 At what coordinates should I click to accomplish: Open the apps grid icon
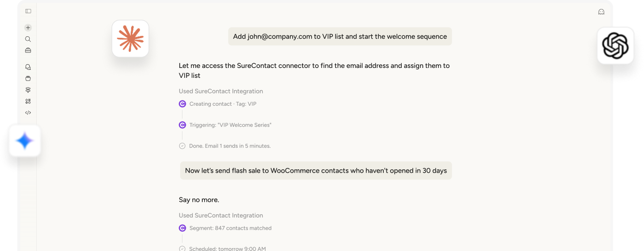(x=28, y=101)
